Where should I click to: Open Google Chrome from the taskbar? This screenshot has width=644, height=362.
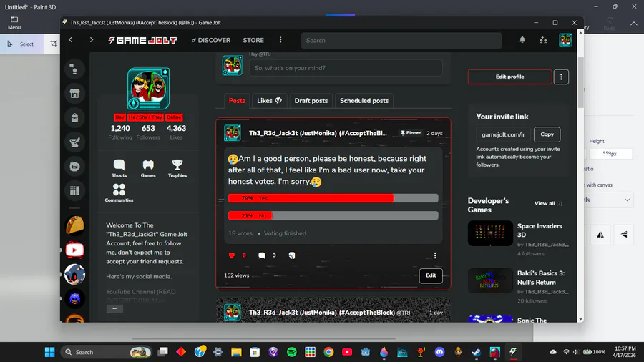click(x=328, y=352)
